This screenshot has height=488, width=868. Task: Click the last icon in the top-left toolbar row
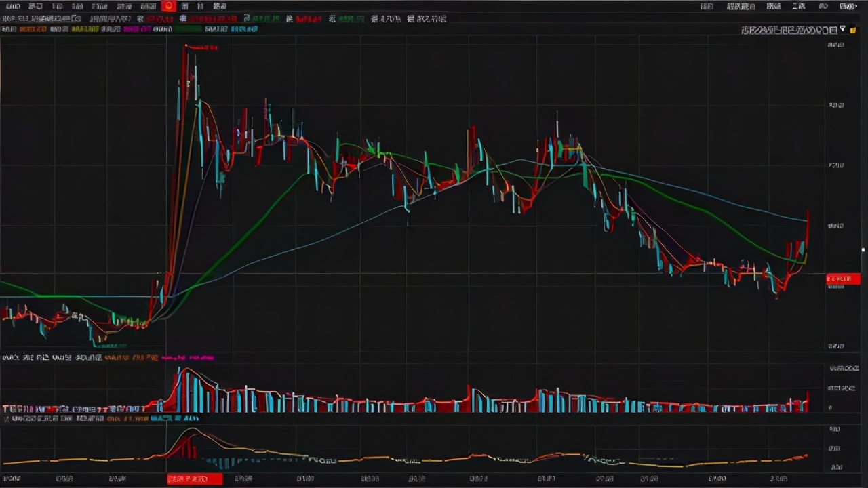click(x=219, y=6)
